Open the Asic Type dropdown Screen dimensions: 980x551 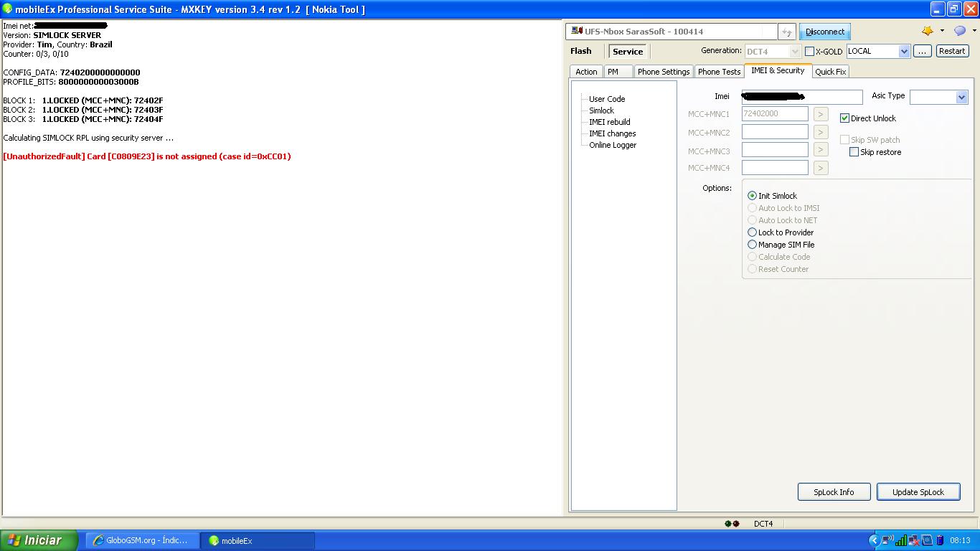(x=961, y=97)
